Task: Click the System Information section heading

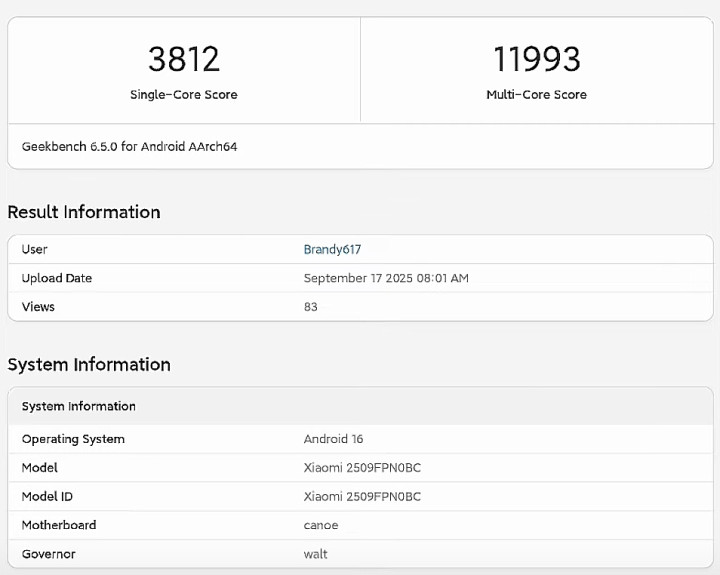Action: pyautogui.click(x=89, y=364)
